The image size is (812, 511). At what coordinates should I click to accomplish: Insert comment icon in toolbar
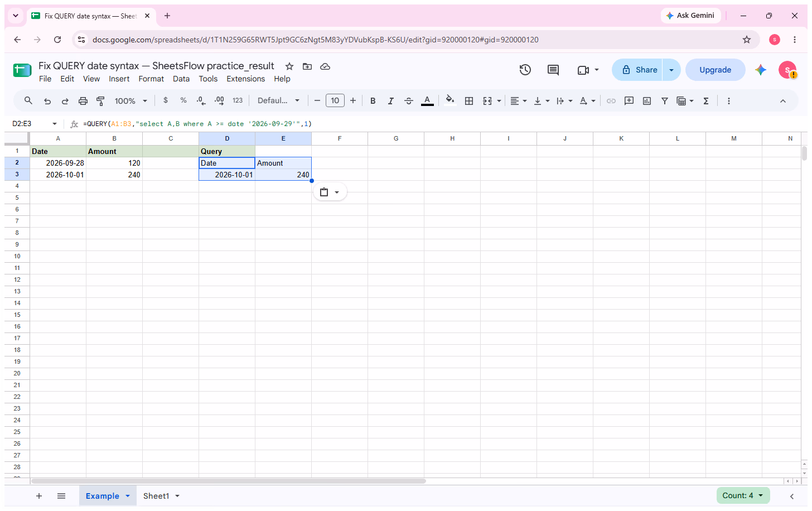pyautogui.click(x=629, y=101)
